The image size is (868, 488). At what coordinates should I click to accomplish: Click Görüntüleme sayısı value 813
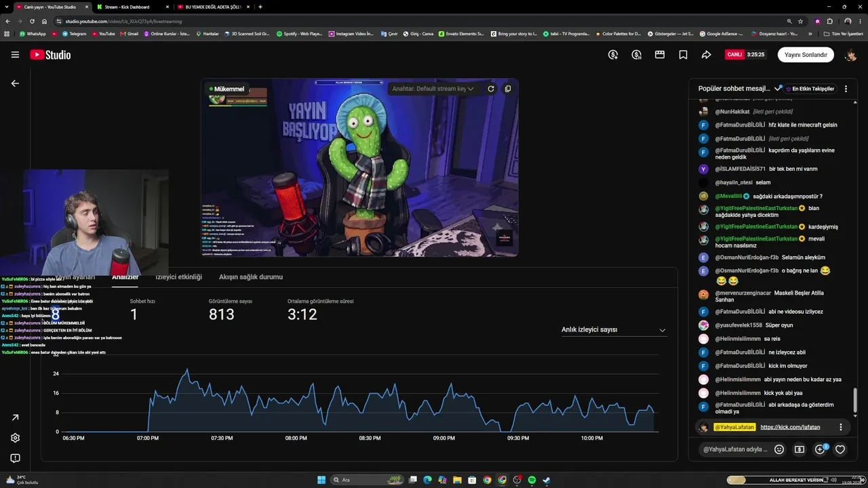pyautogui.click(x=222, y=314)
